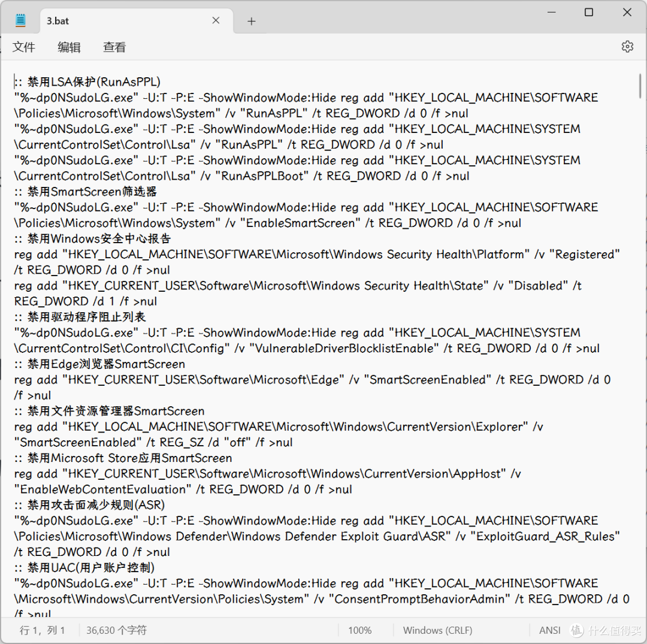Add a new tab with plus button
Screen dimensions: 647x644
coord(251,21)
